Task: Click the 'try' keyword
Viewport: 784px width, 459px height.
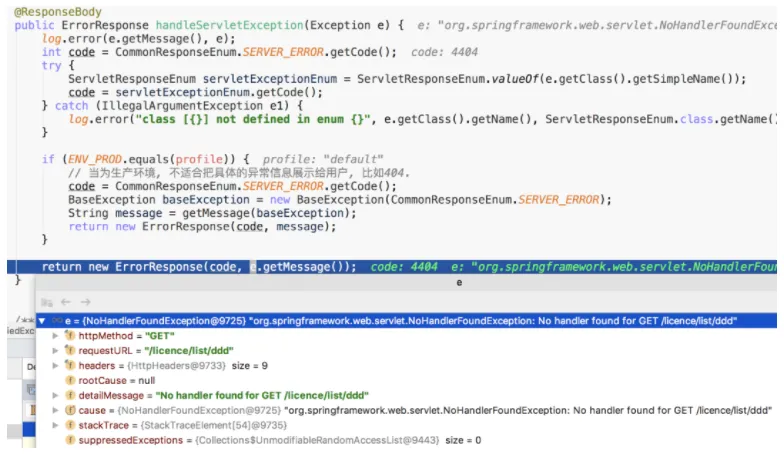Action: (x=52, y=66)
